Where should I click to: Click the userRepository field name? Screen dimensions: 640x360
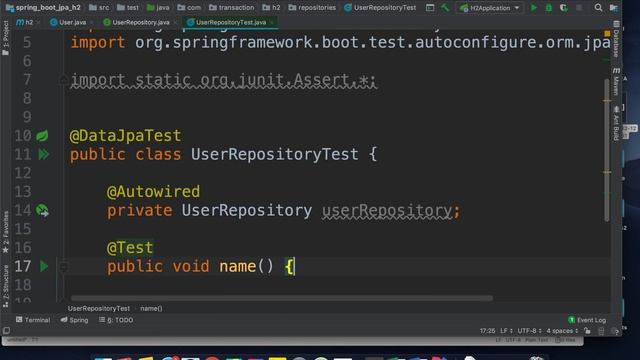click(x=387, y=211)
